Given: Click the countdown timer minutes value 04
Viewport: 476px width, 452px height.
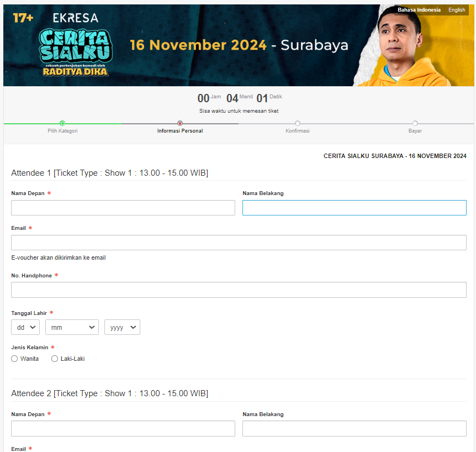Looking at the screenshot, I should click(x=232, y=98).
